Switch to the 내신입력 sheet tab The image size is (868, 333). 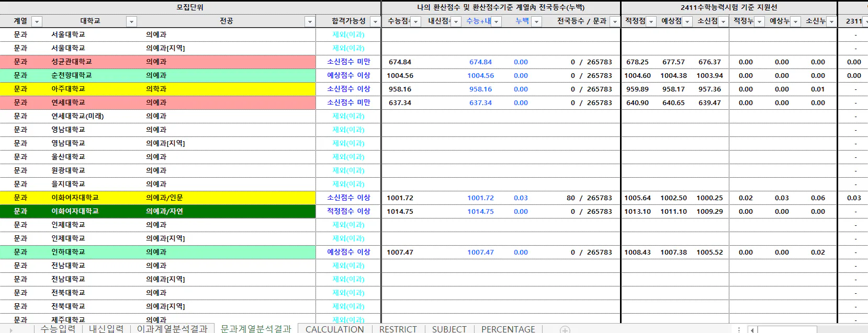(x=106, y=329)
